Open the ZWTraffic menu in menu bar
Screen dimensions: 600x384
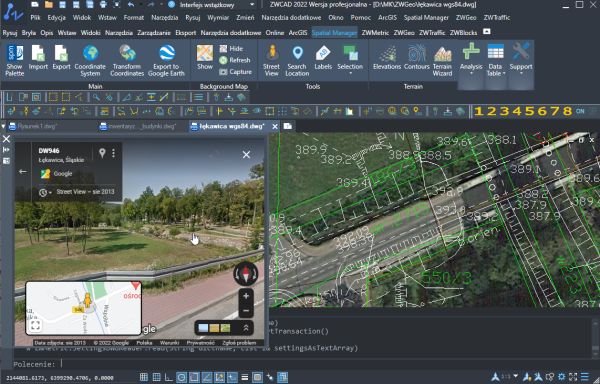[497, 18]
